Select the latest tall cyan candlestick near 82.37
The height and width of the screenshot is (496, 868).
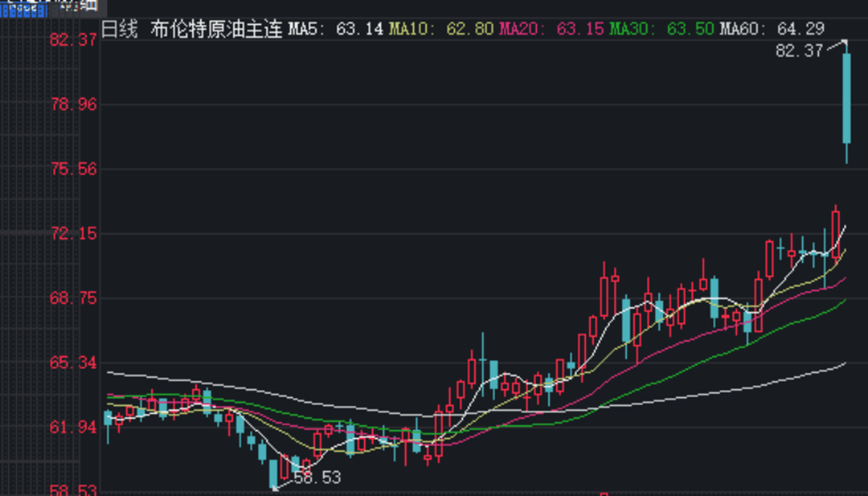point(846,100)
